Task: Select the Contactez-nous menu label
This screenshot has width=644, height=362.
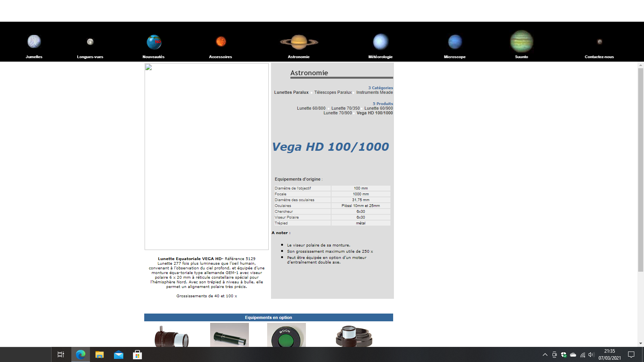Action: coord(599,57)
